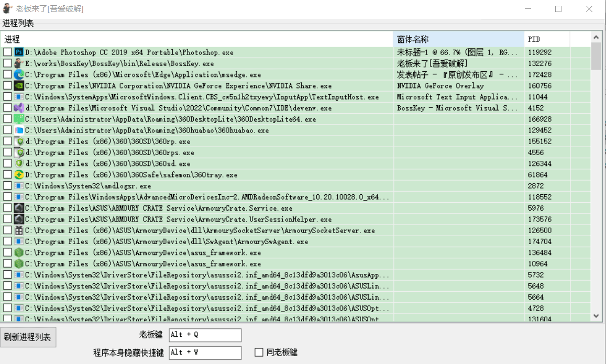
Task: Select window name BossKey - Microsoft Visual S...
Action: (x=457, y=108)
